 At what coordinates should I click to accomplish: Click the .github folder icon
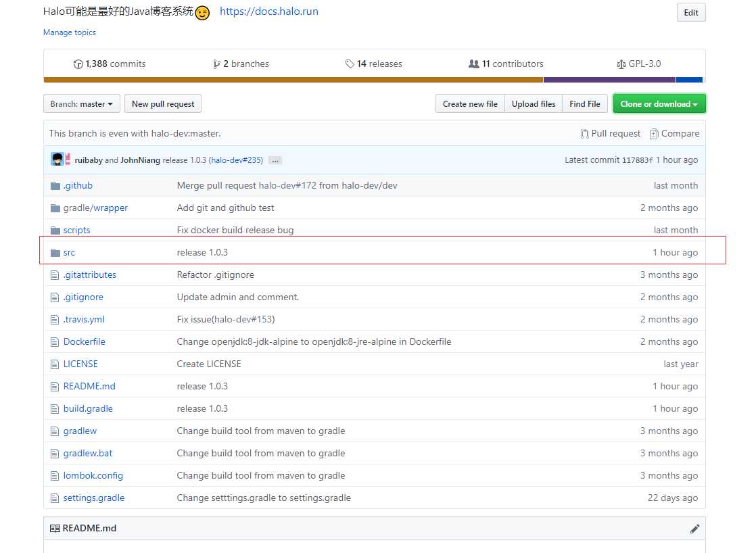(55, 186)
